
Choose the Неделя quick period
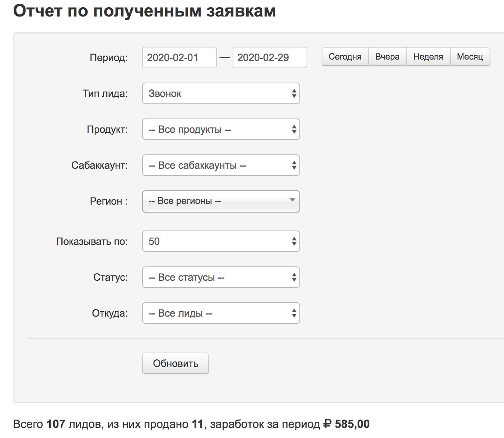coord(428,57)
